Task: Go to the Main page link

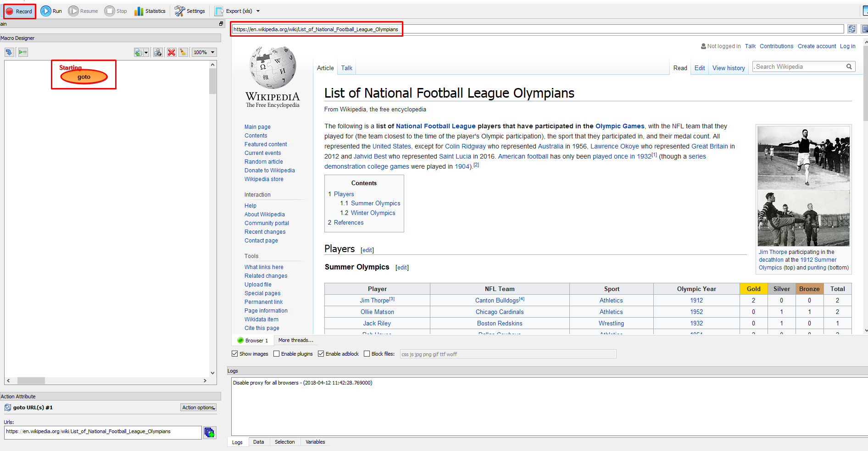Action: coord(257,127)
